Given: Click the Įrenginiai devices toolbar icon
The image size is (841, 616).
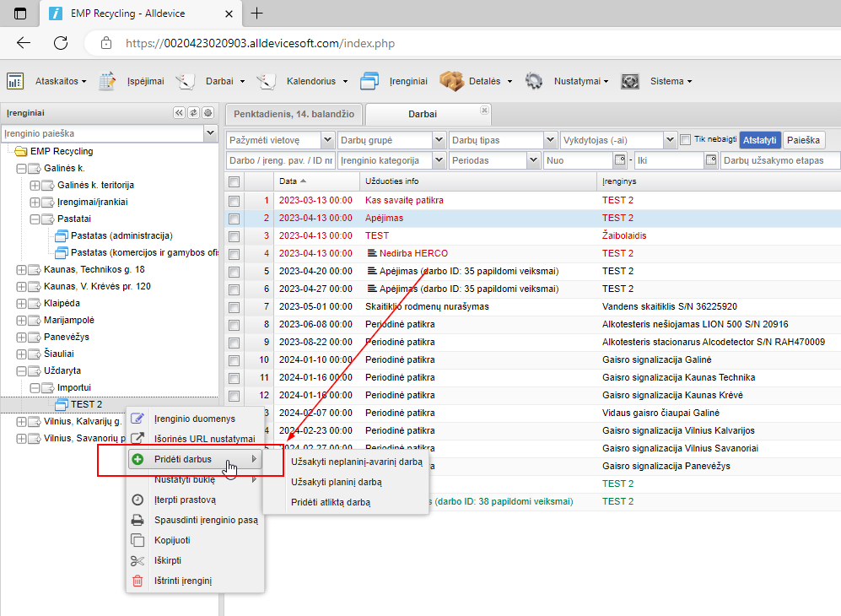Looking at the screenshot, I should click(x=369, y=81).
